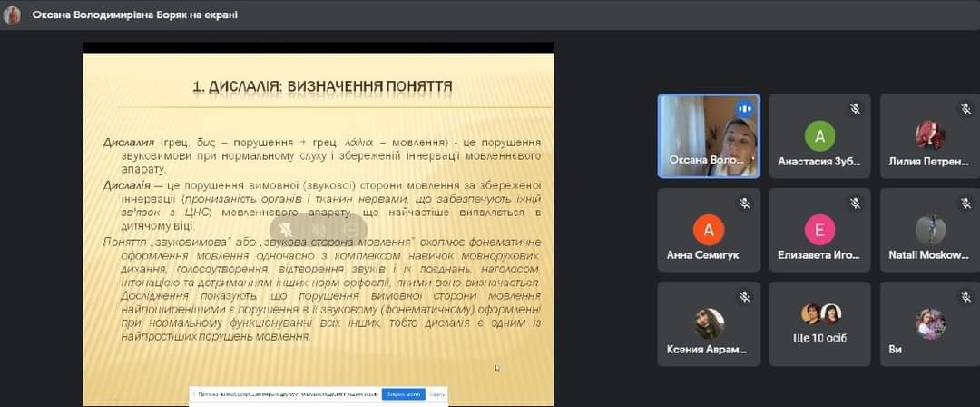Select the Елизавета Иго participant avatar
This screenshot has height=407, width=980.
[819, 230]
